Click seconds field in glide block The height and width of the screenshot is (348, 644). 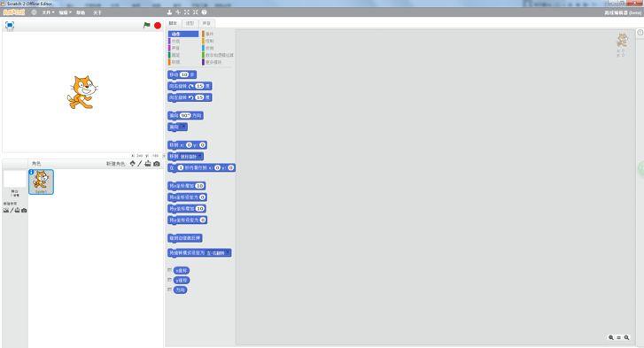[181, 168]
